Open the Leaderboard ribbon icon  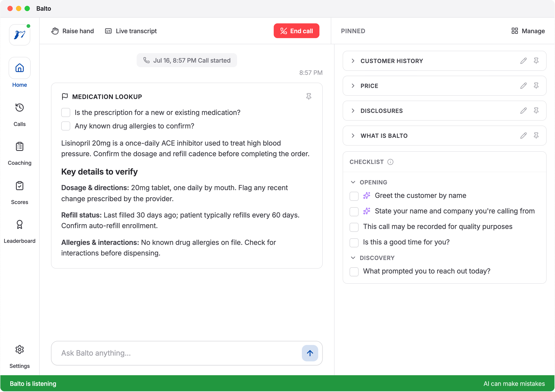20,225
